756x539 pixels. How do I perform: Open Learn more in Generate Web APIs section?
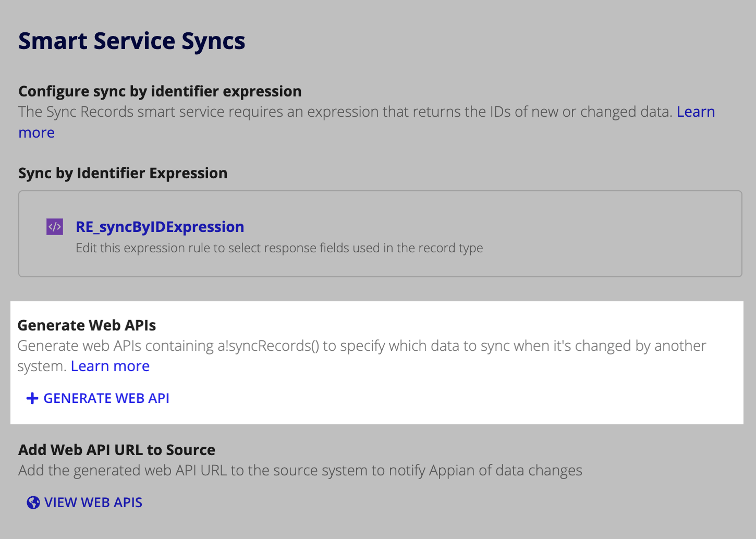click(x=110, y=366)
